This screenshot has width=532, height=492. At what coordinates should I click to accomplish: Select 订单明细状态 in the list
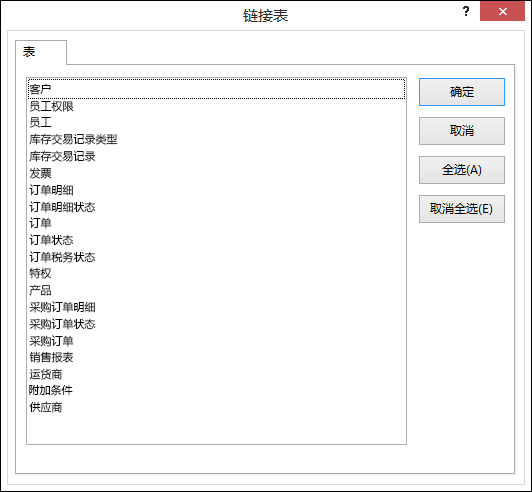pos(216,207)
